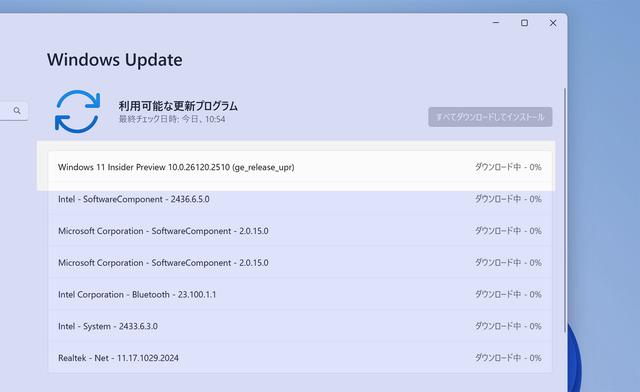Click download status of Intel - System row
Viewport: 640px width, 392px height.
508,326
